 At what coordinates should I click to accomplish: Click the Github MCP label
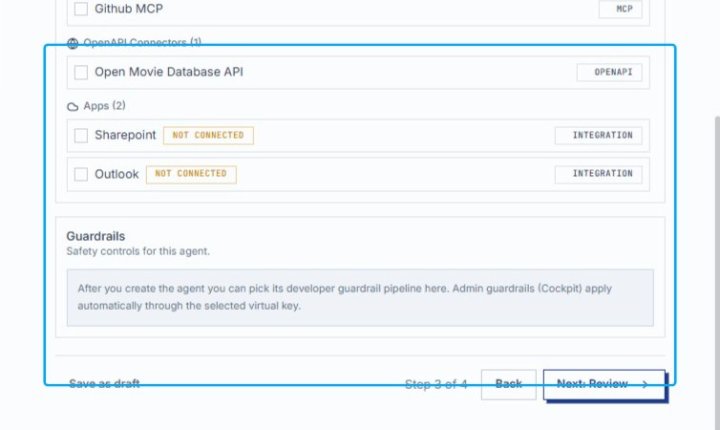click(129, 9)
